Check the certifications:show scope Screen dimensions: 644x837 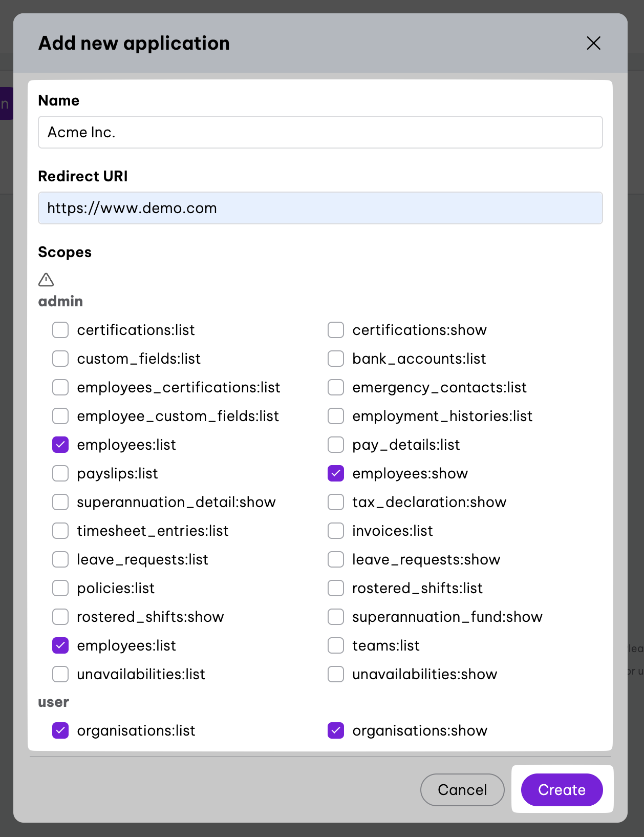pyautogui.click(x=336, y=330)
